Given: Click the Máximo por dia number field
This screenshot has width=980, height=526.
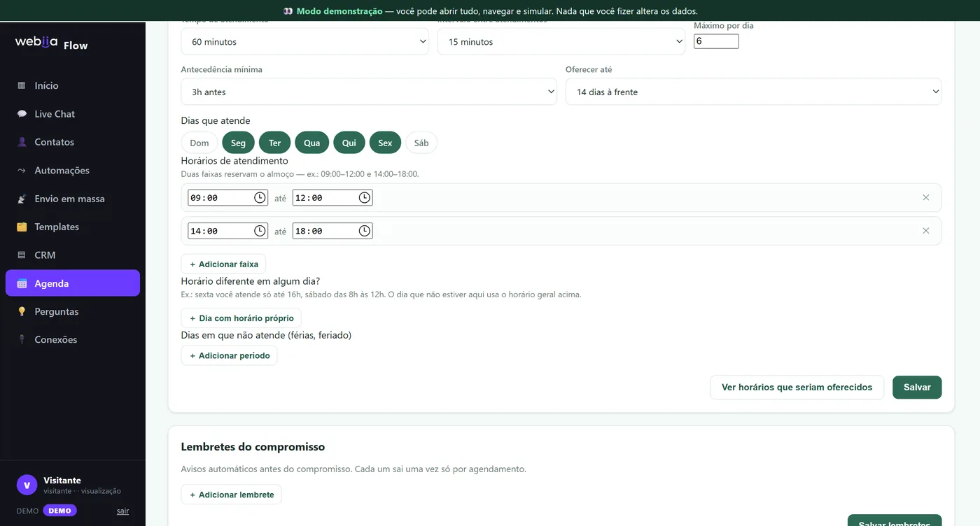Looking at the screenshot, I should point(716,41).
